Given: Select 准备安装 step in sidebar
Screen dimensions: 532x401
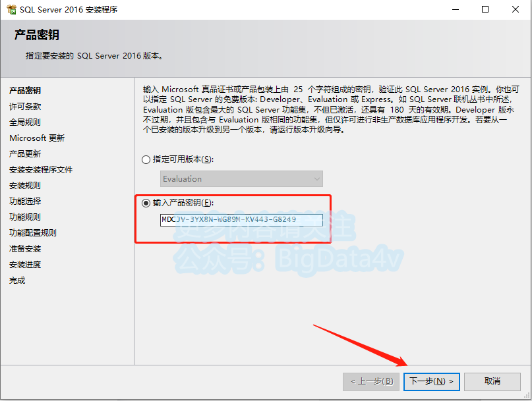Looking at the screenshot, I should point(25,249).
